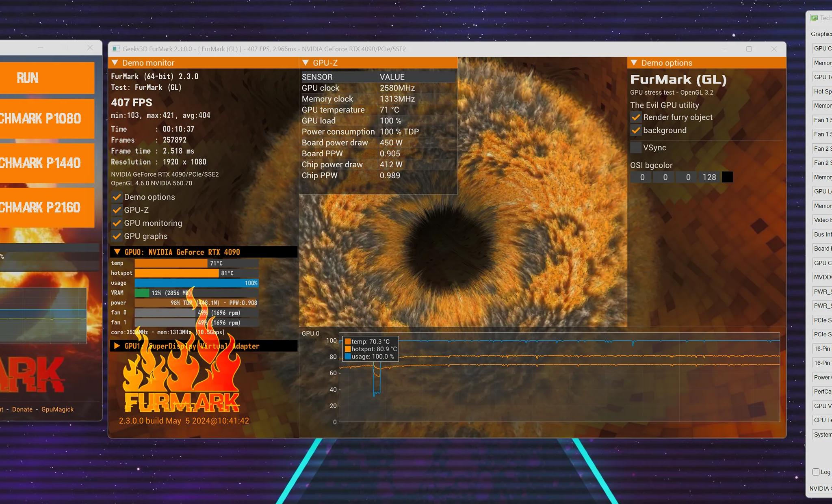Click the hotspot 81°C bar
The image size is (832, 504).
(197, 273)
